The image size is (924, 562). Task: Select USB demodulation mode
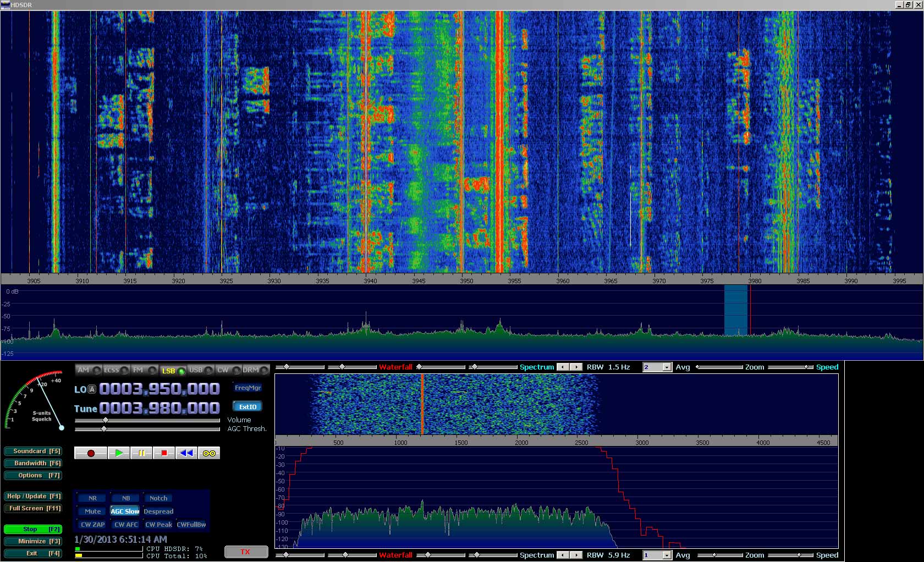[x=201, y=370]
